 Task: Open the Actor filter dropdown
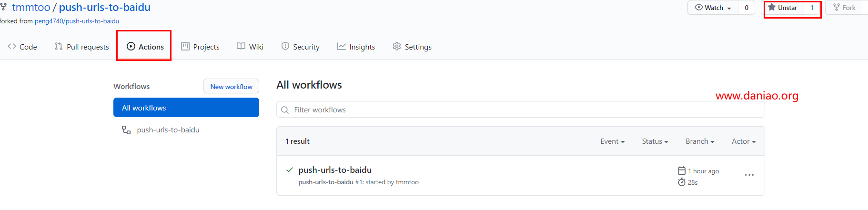click(744, 141)
